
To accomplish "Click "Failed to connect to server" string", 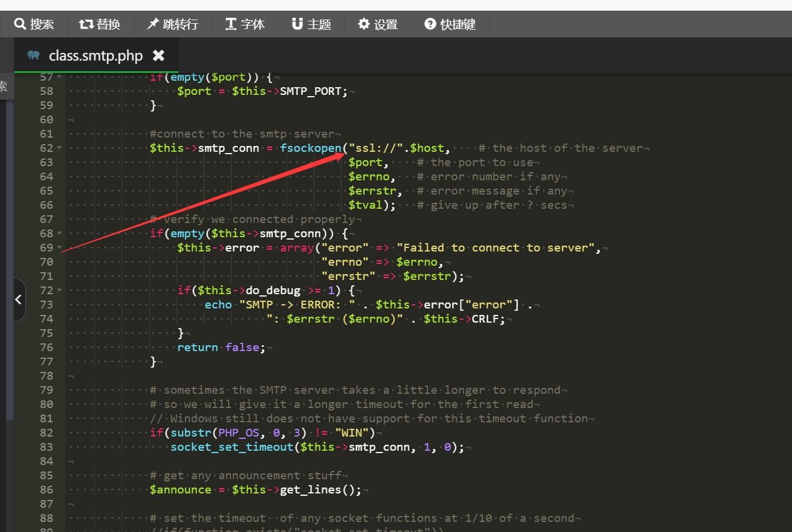I will click(x=495, y=248).
